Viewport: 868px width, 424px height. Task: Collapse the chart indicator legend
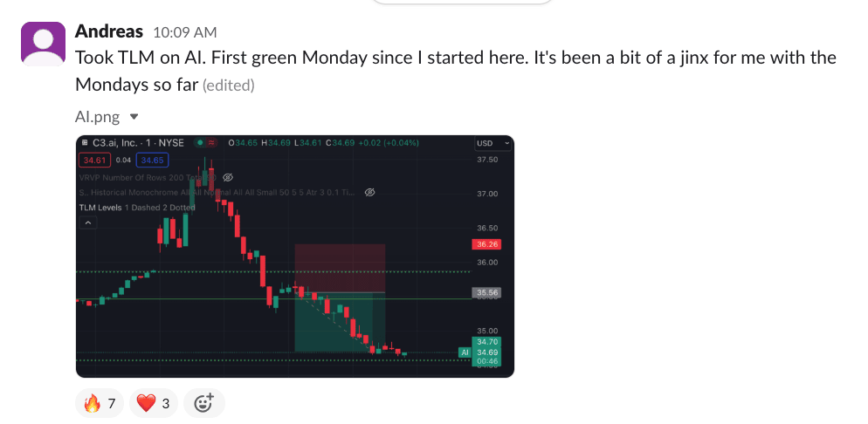pyautogui.click(x=87, y=223)
